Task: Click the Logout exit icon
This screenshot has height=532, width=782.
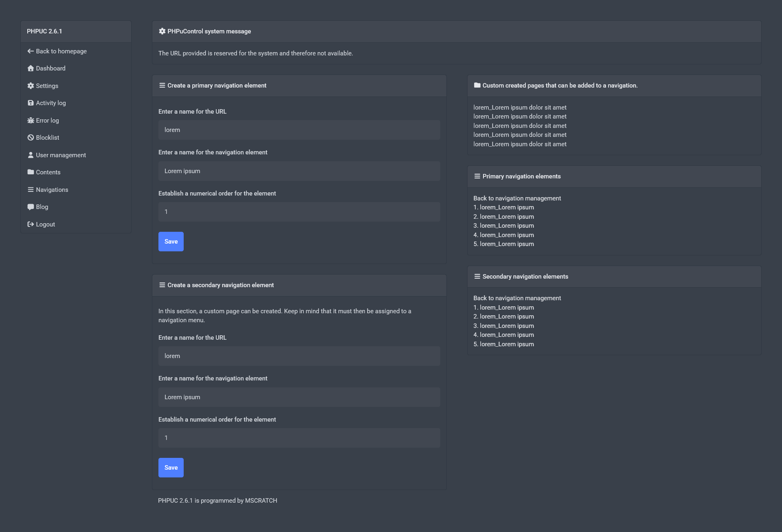Action: pos(31,224)
